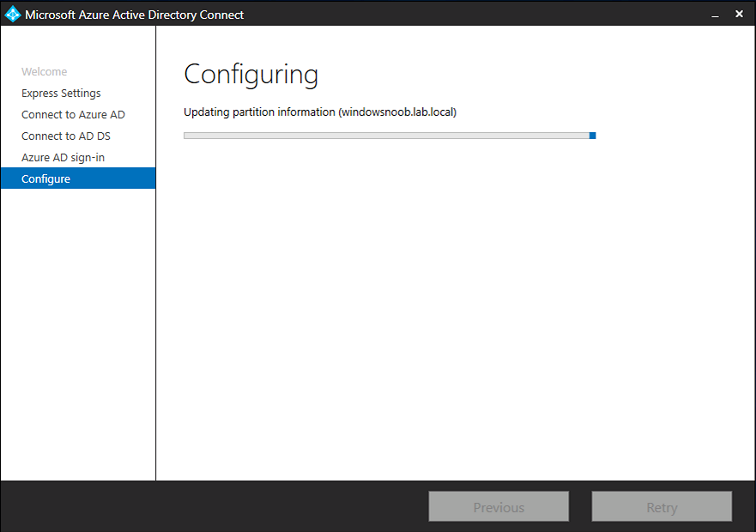Click the Microsoft Azure Active Directory Connect title
Viewport: 756px width, 532px height.
coord(135,15)
